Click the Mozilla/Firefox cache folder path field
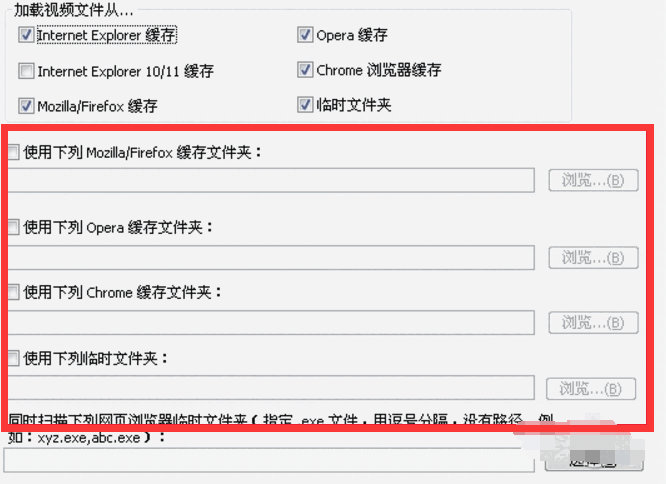Image resolution: width=666 pixels, height=484 pixels. [x=271, y=180]
